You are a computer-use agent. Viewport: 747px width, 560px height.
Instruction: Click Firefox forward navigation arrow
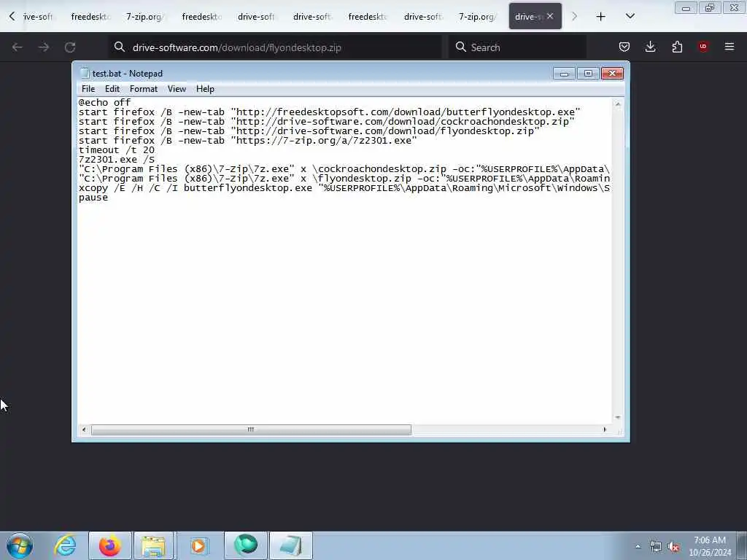pyautogui.click(x=44, y=47)
